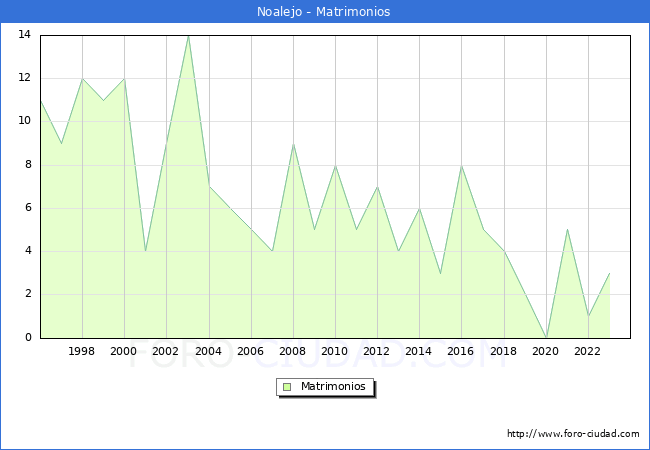Image resolution: width=650 pixels, height=450 pixels.
Task: Click the y-axis value 2
Action: point(28,294)
